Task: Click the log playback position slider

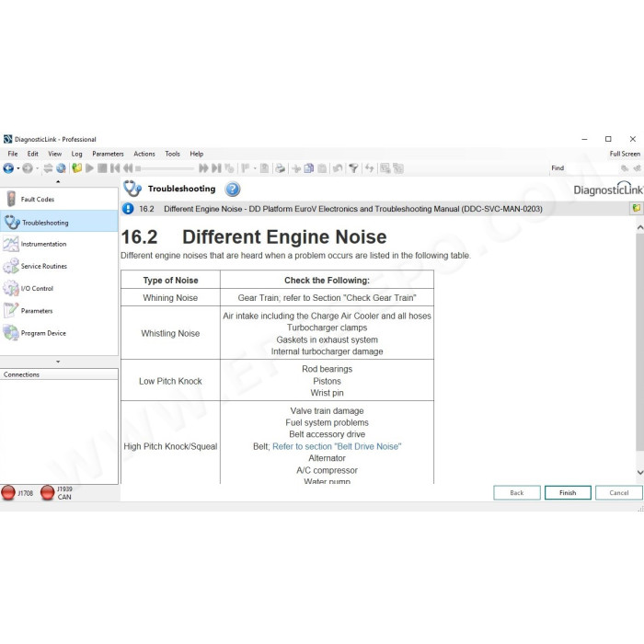Action: [165, 168]
